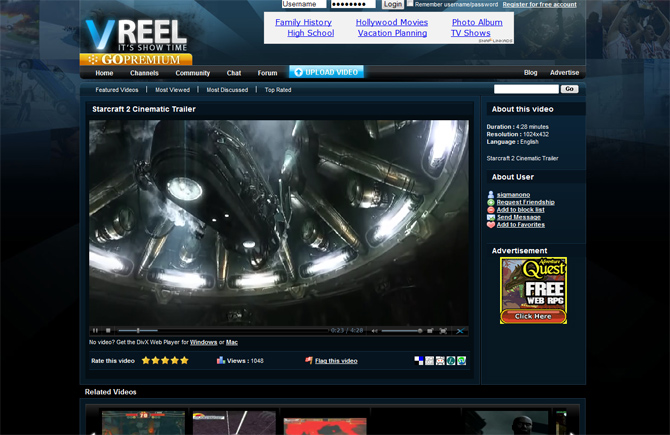Click the Views bar-chart icon
This screenshot has height=435, width=670.
[x=220, y=360]
